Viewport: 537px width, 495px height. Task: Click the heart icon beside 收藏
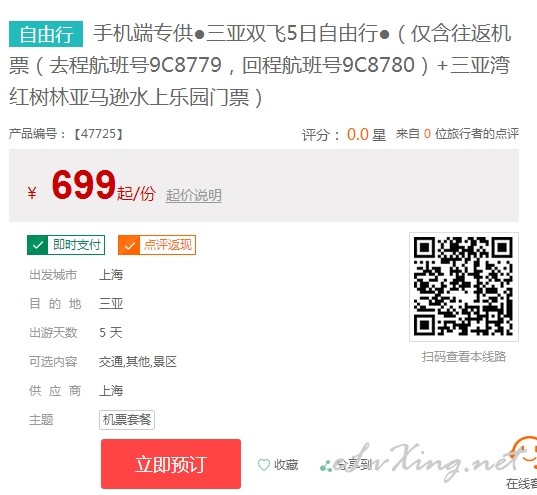pyautogui.click(x=264, y=465)
